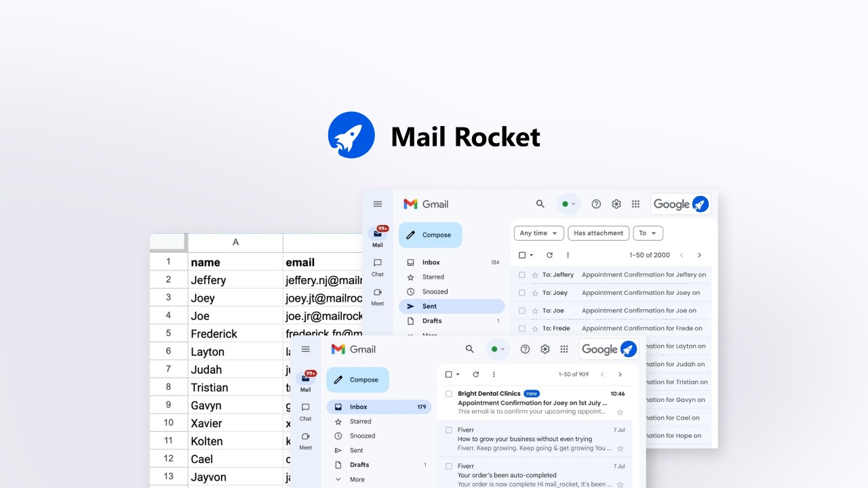Open the select-all dropdown arrow in the back Gmail window

point(531,256)
